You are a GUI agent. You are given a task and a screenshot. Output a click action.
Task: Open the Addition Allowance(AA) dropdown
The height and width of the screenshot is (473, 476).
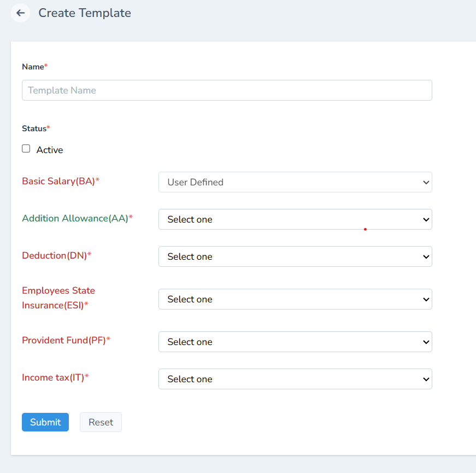coord(295,219)
